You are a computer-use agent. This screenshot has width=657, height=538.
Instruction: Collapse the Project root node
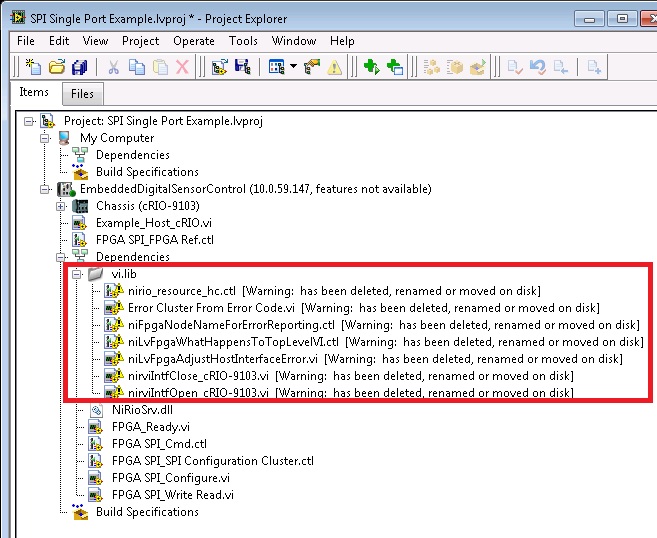tap(28, 122)
